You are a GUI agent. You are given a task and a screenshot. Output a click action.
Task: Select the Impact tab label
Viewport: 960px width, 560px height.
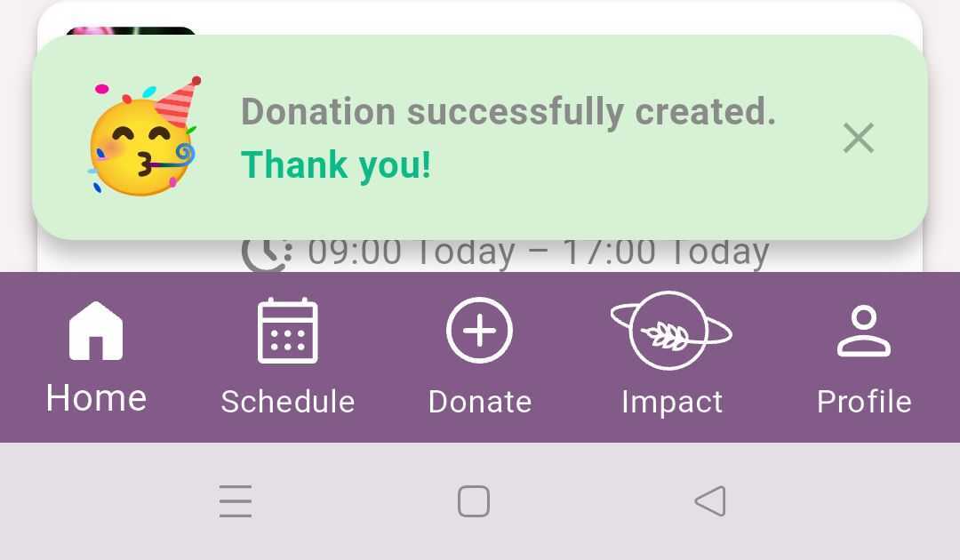[671, 402]
